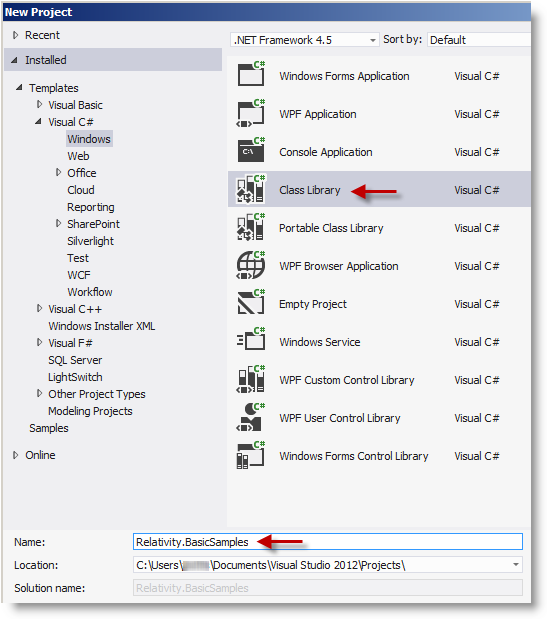547x619 pixels.
Task: Select the WCF template category
Action: pyautogui.click(x=79, y=275)
